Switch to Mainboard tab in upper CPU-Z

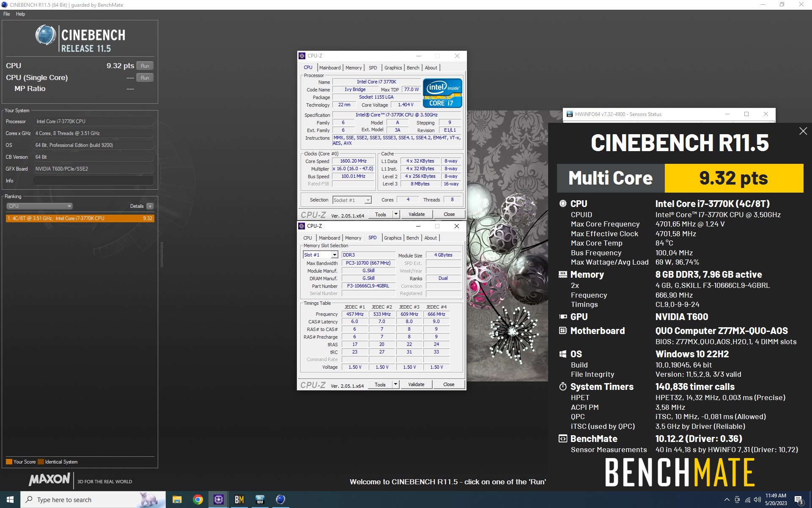click(330, 68)
